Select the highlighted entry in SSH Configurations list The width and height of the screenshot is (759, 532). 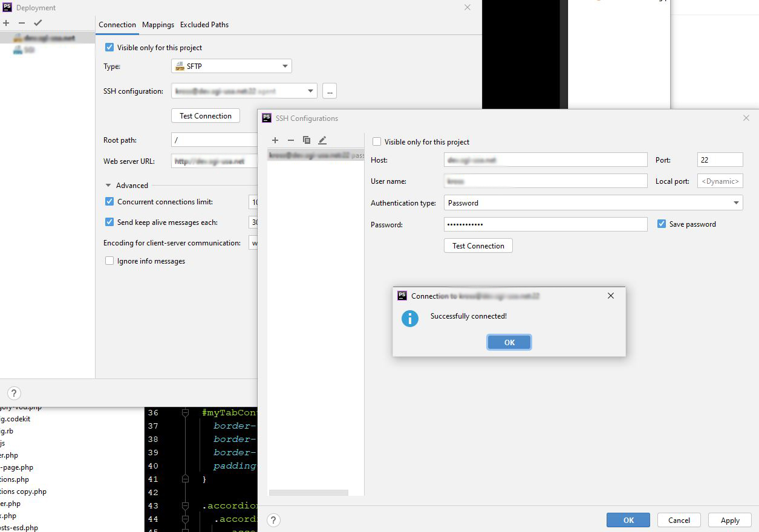click(x=316, y=155)
